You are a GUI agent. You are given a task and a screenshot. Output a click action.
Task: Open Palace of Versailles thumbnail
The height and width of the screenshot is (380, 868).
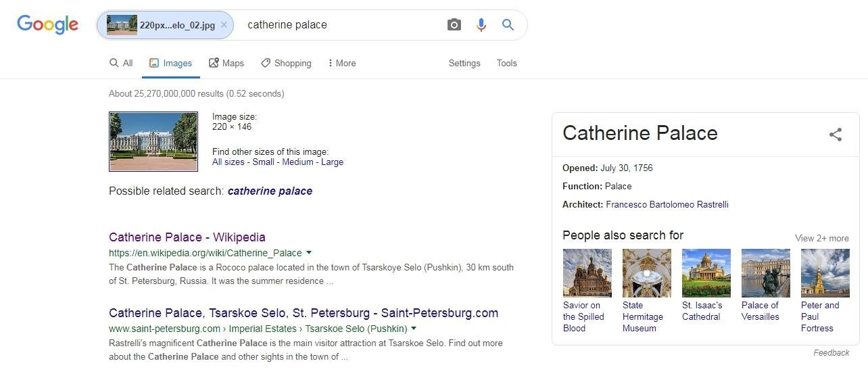tap(766, 273)
